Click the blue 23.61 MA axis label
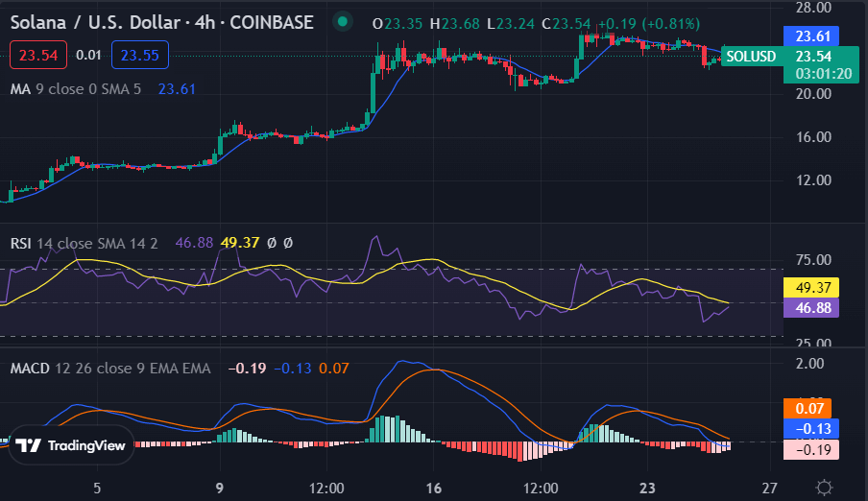This screenshot has width=868, height=501. (x=811, y=36)
